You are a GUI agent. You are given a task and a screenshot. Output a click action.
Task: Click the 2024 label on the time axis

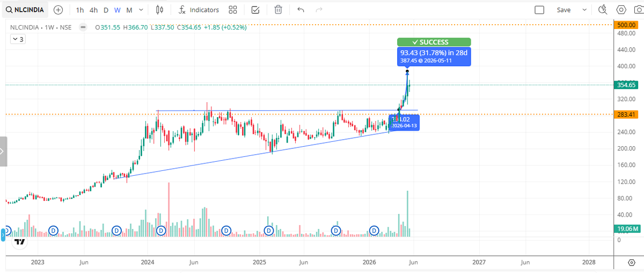(148, 262)
